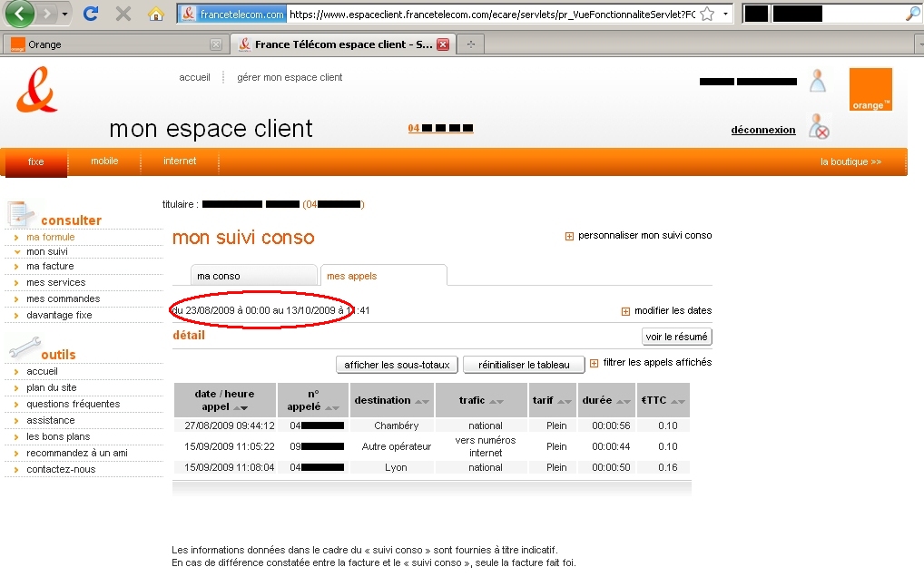Open the internet navigation tab

pyautogui.click(x=180, y=161)
